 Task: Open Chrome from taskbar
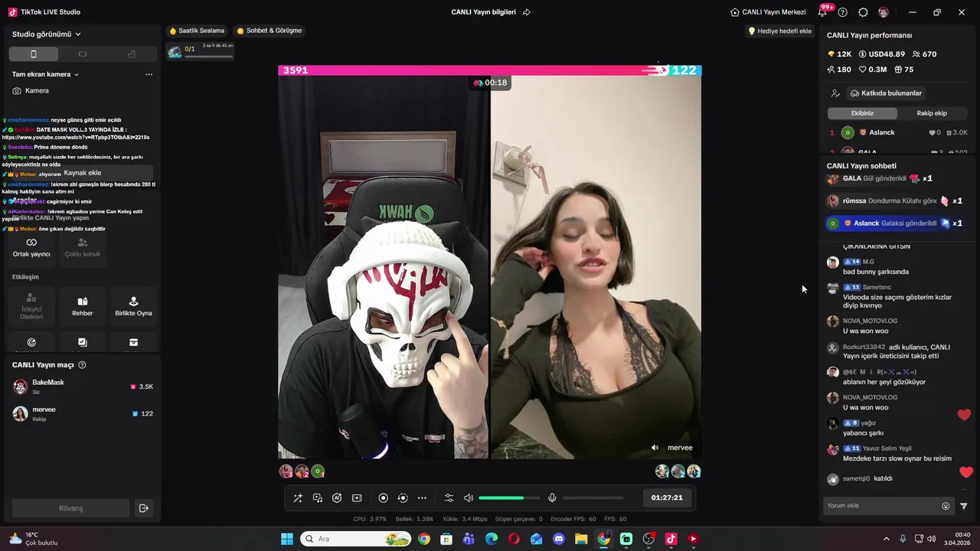pyautogui.click(x=424, y=539)
